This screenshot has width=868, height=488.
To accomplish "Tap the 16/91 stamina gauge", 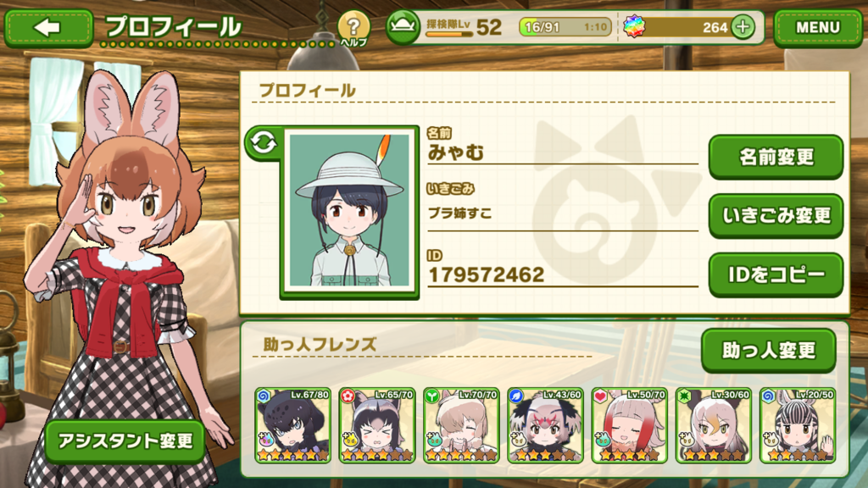I will [x=565, y=26].
